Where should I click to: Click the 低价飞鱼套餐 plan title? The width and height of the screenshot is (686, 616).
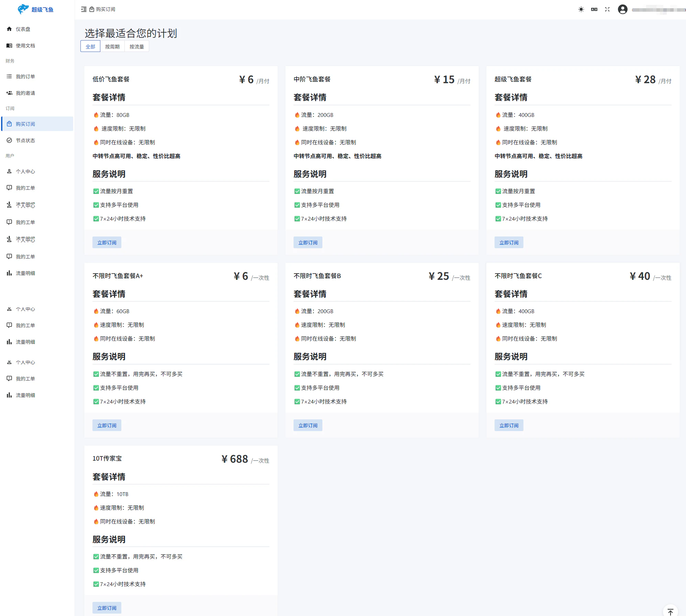point(111,79)
